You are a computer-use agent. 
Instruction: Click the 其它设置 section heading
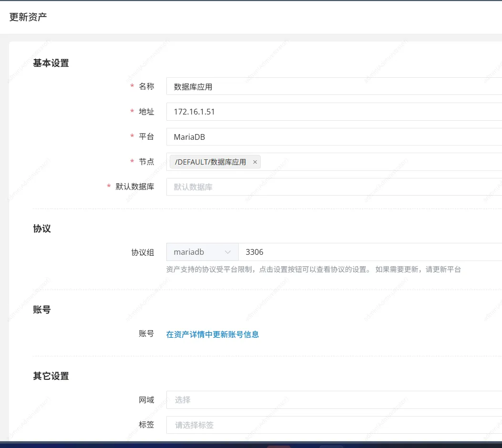point(51,376)
